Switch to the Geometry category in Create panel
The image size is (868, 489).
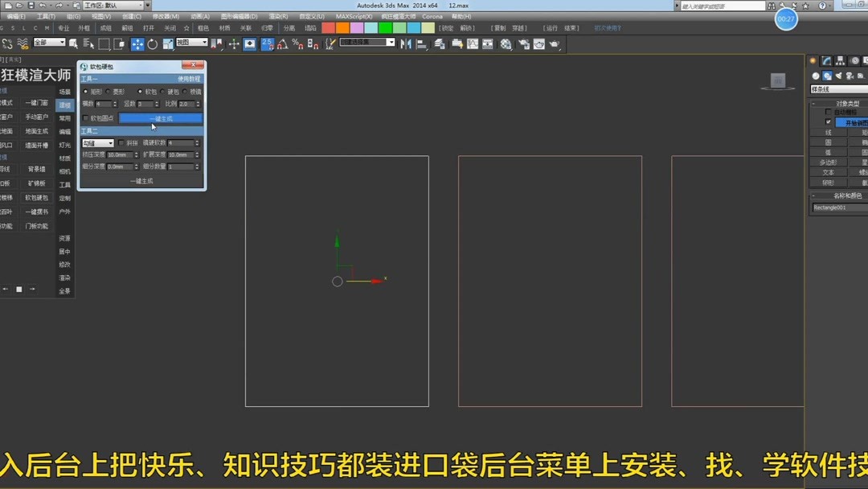click(815, 75)
